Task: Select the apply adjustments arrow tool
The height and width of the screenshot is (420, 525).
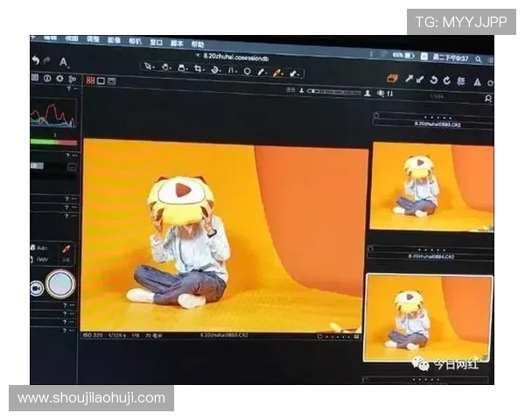Action: 294,73
